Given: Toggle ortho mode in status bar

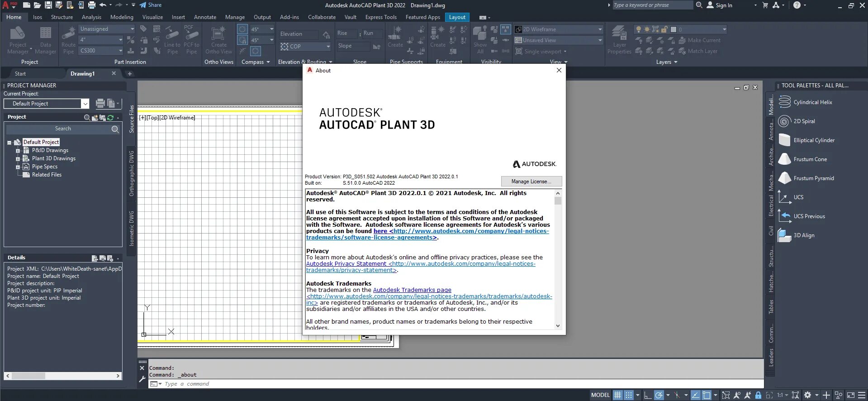Looking at the screenshot, I should pos(648,395).
